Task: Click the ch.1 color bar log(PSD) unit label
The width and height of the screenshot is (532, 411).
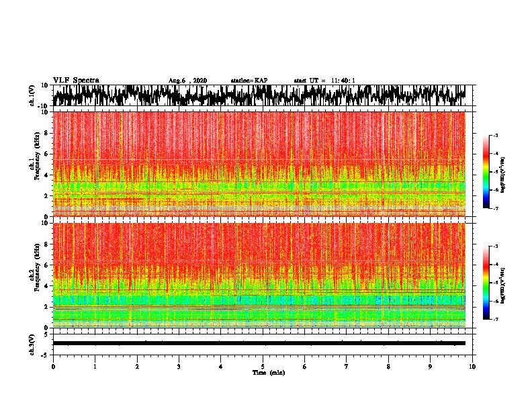Action: [x=503, y=175]
